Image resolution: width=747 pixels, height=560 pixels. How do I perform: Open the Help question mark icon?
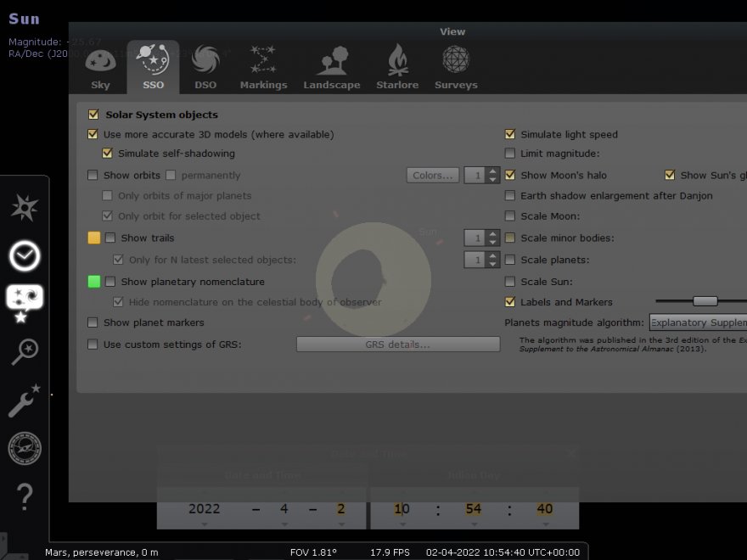25,496
